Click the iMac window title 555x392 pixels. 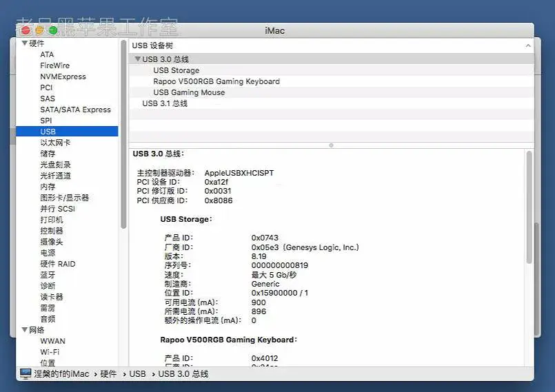tap(274, 31)
